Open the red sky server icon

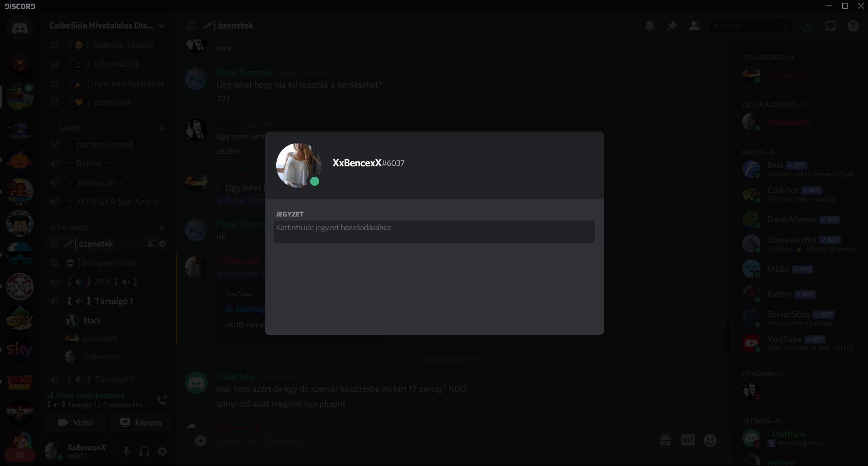(x=20, y=349)
